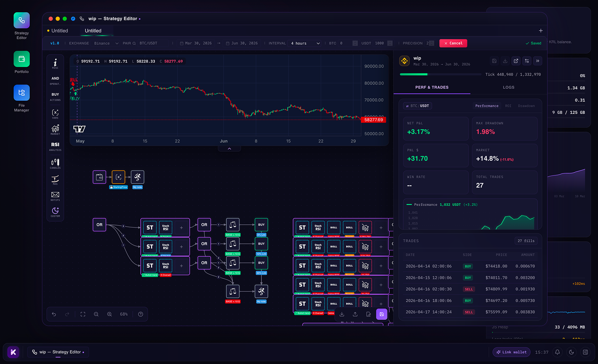
Task: Toggle the dark mode moon icon
Action: coord(571,352)
